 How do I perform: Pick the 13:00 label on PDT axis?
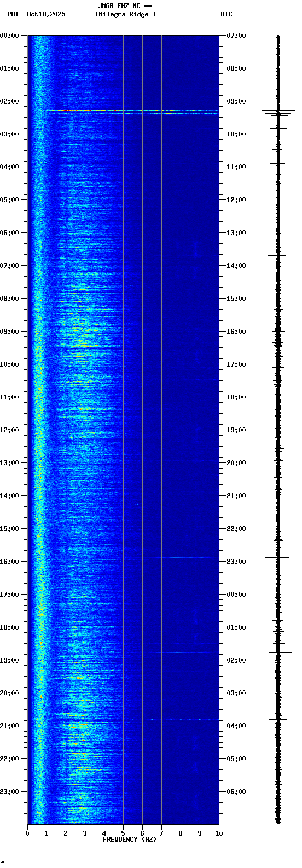click(9, 463)
